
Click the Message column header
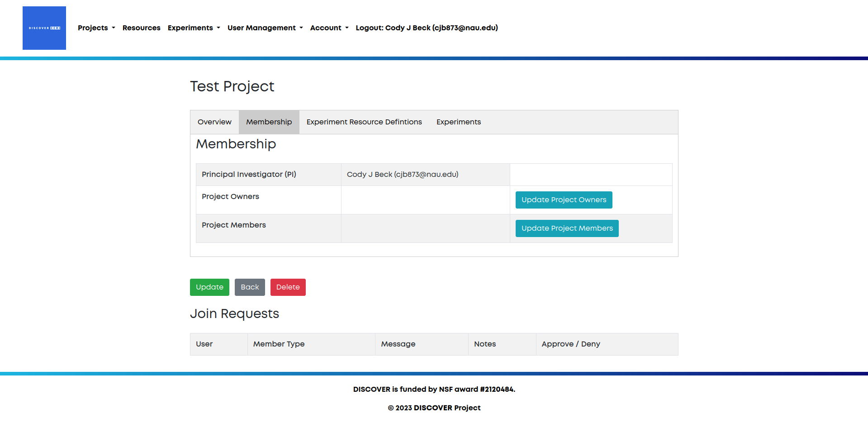(422, 344)
